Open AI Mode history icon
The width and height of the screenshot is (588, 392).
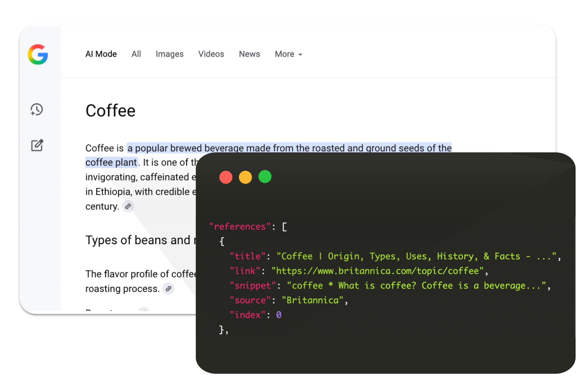pyautogui.click(x=37, y=110)
